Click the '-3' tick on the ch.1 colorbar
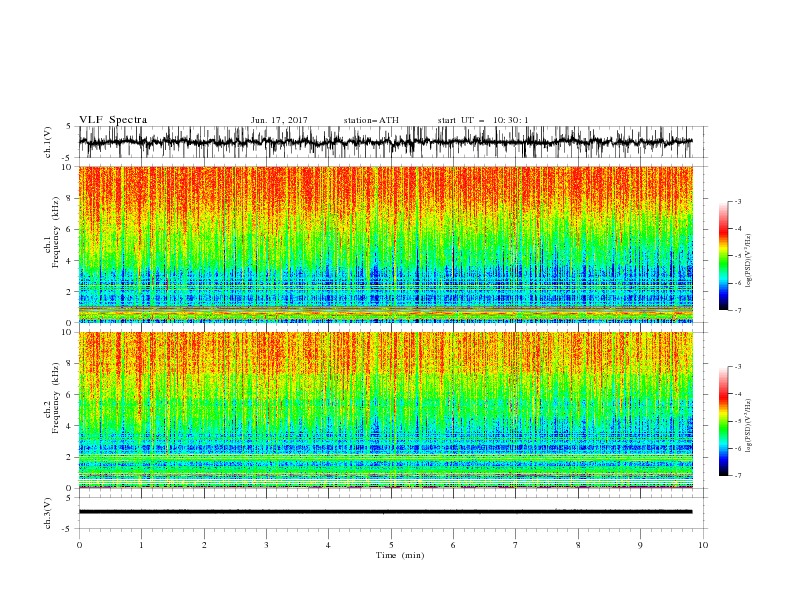 coord(737,201)
